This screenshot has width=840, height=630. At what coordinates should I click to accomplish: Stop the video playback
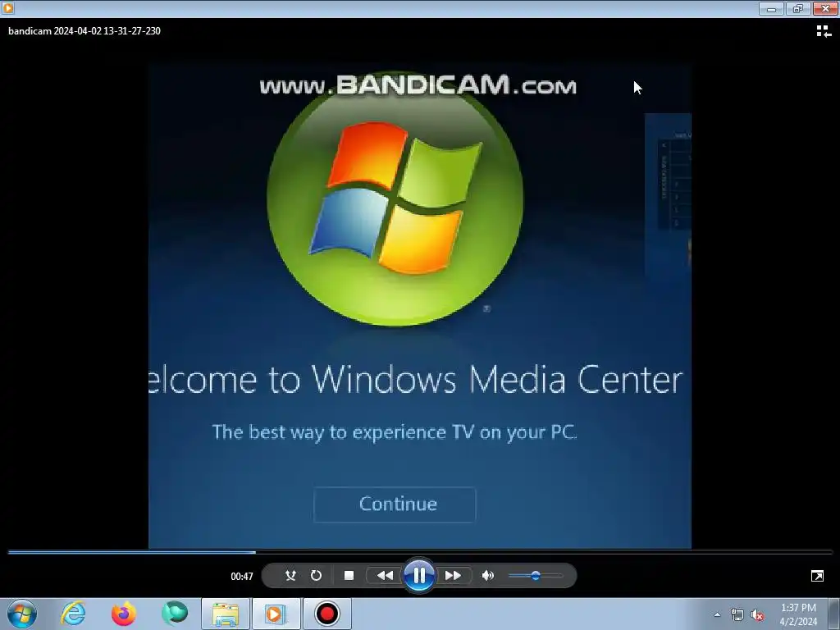click(349, 576)
